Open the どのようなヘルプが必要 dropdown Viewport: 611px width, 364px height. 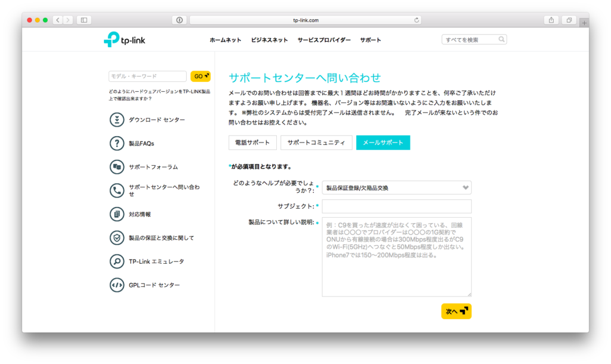tap(397, 187)
